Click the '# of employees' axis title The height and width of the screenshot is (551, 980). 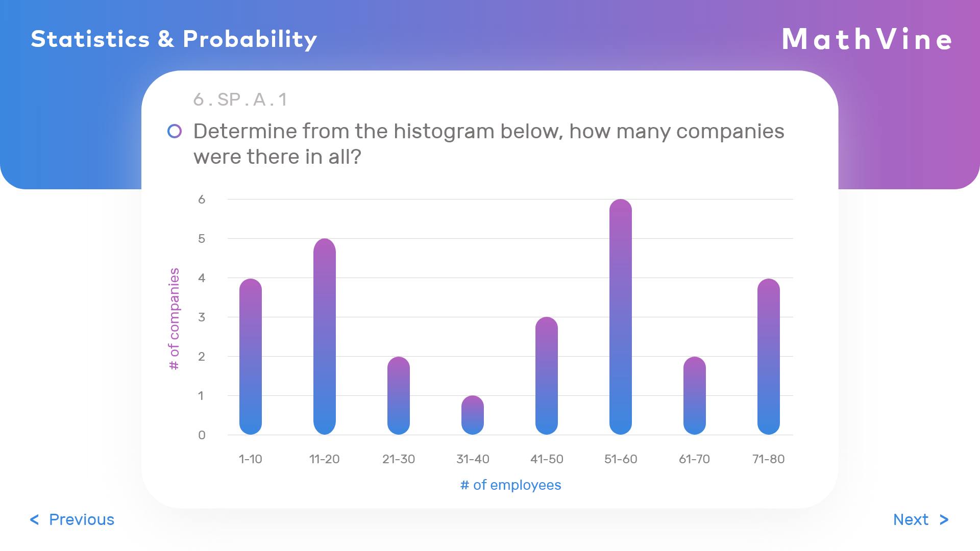[510, 485]
